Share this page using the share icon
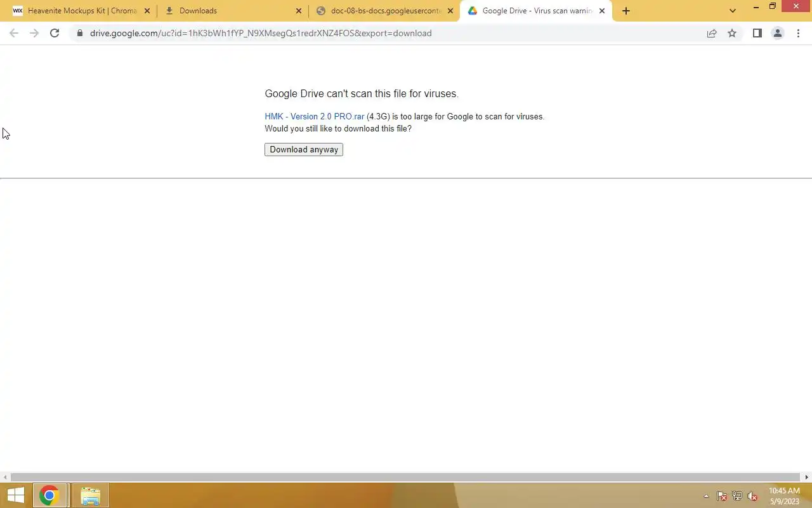The width and height of the screenshot is (812, 508). (712, 33)
